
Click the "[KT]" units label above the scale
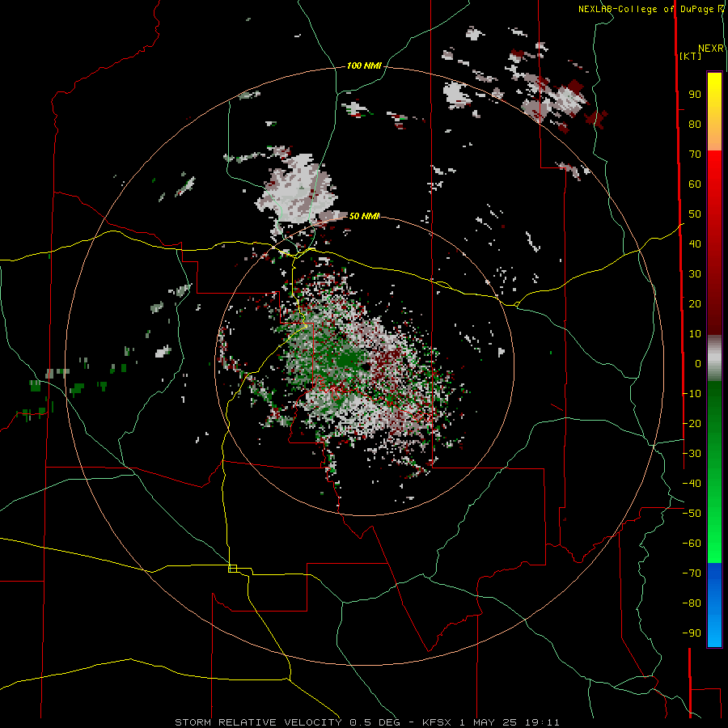click(x=690, y=56)
